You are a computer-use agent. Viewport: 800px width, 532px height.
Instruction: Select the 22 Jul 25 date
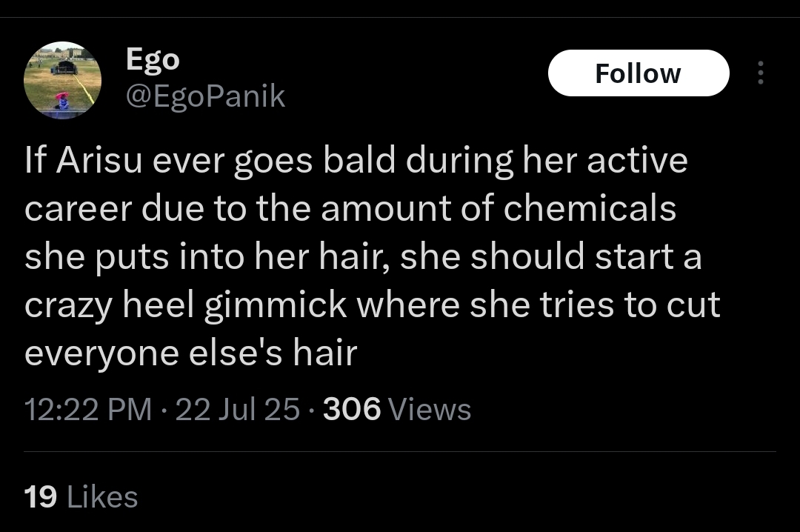pos(237,409)
